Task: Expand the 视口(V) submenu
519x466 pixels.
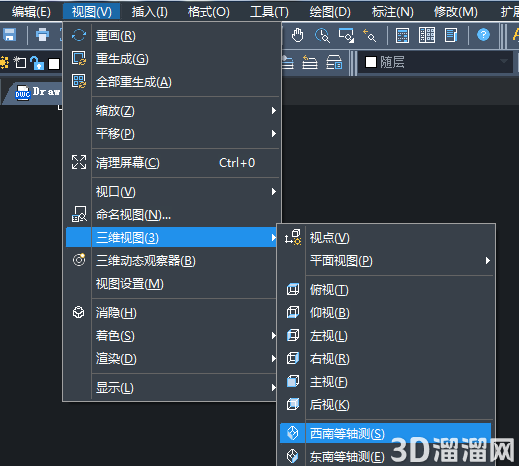Action: [172, 192]
